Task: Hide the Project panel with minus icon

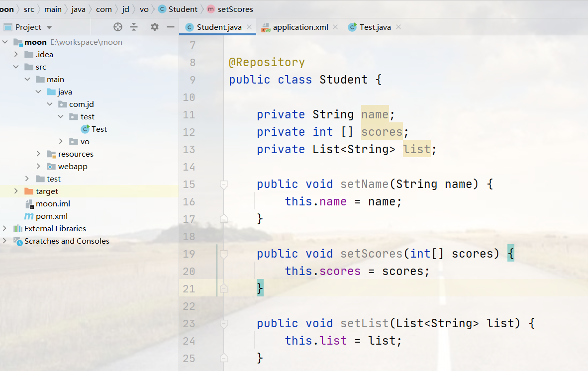Action: tap(171, 27)
